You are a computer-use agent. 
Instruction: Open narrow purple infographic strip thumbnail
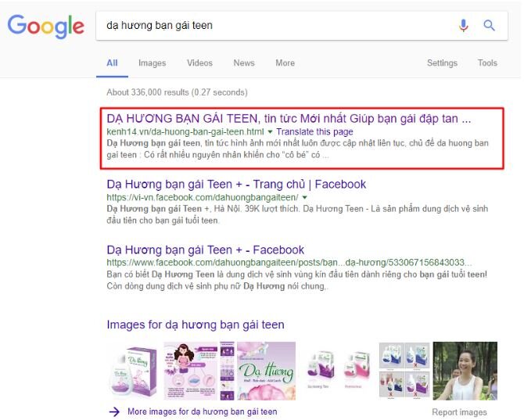click(228, 371)
